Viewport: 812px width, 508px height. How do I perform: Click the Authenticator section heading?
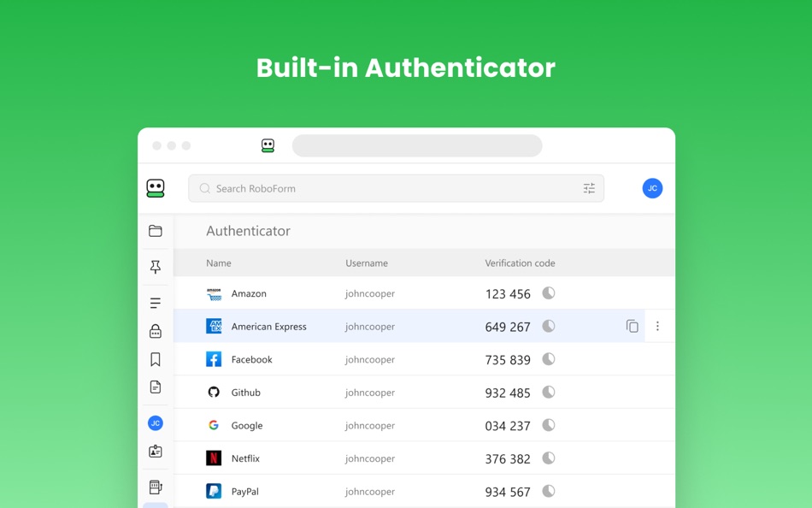click(x=248, y=231)
